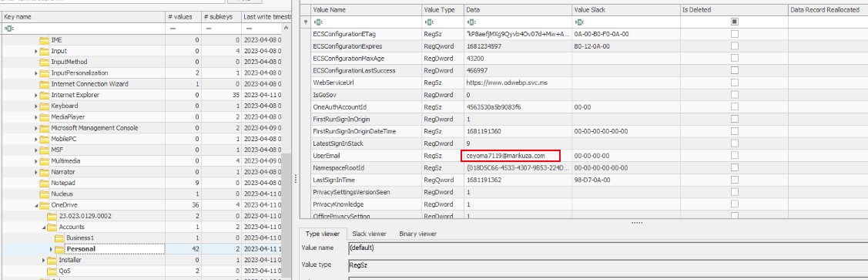
Task: Click the InputPersonalization folder icon
Action: pyautogui.click(x=44, y=73)
